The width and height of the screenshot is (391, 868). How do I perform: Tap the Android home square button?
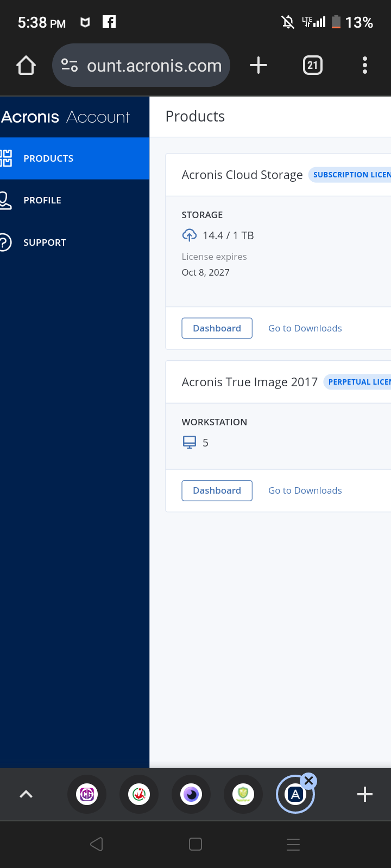[195, 844]
